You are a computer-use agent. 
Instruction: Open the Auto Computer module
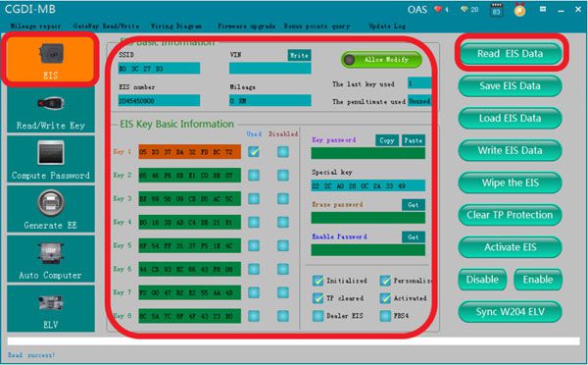click(x=51, y=259)
